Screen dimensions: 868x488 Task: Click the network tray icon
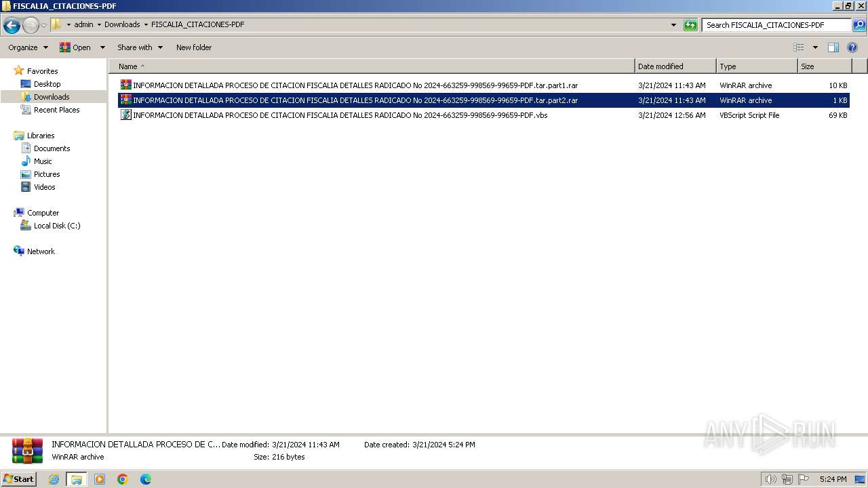click(x=787, y=479)
